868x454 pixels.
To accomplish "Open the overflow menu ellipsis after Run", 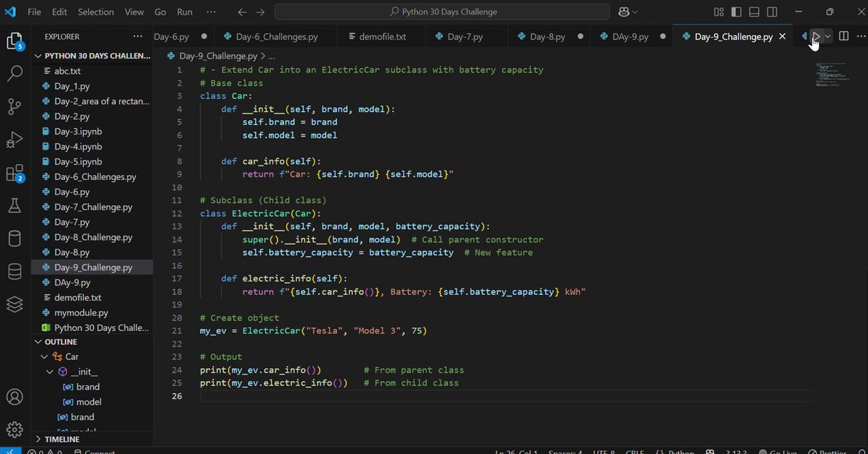I will click(x=210, y=12).
